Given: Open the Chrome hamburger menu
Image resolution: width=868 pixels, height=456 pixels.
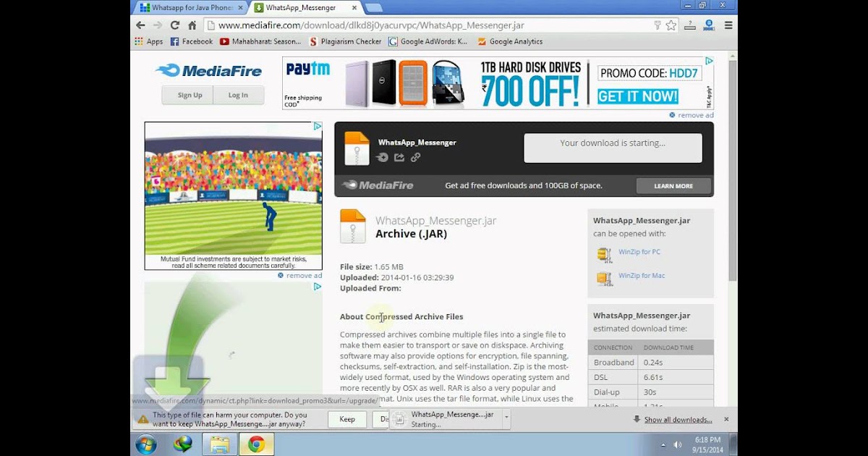Looking at the screenshot, I should click(x=728, y=25).
